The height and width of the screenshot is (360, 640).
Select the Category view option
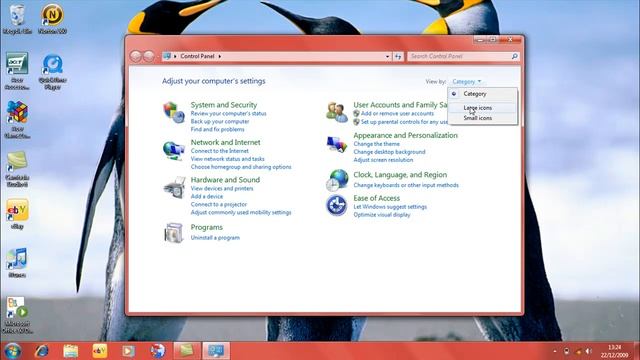[482, 94]
